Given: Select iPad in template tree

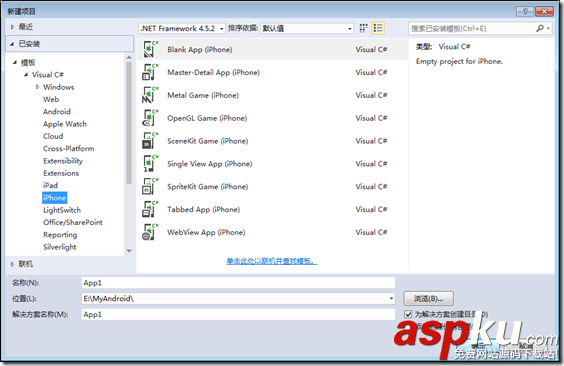Looking at the screenshot, I should (50, 186).
